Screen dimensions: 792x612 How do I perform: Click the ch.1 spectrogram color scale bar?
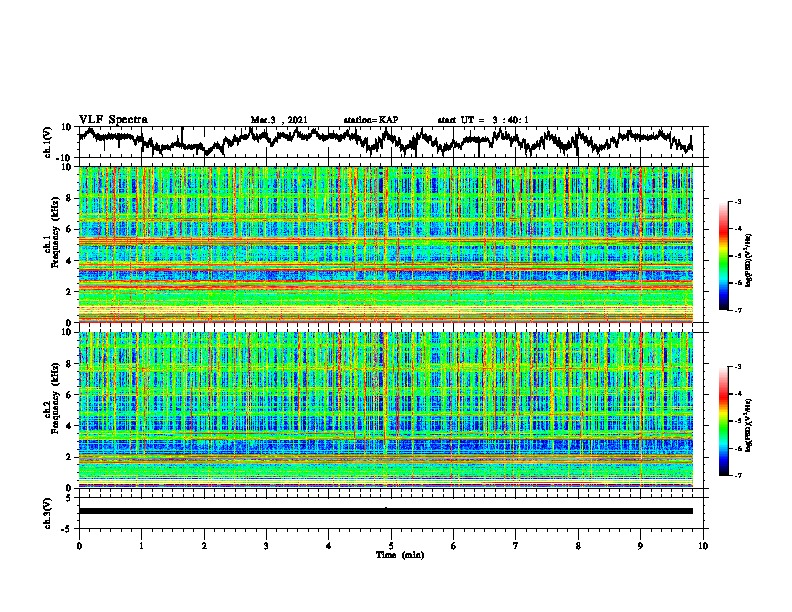pos(723,256)
